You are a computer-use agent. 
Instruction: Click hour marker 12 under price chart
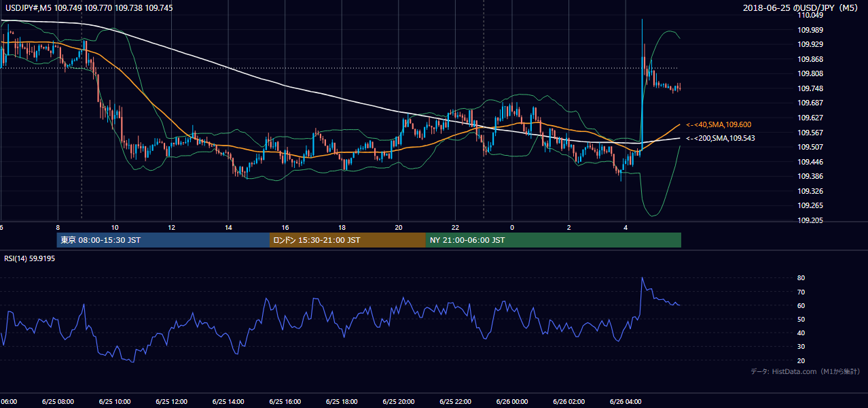click(172, 227)
